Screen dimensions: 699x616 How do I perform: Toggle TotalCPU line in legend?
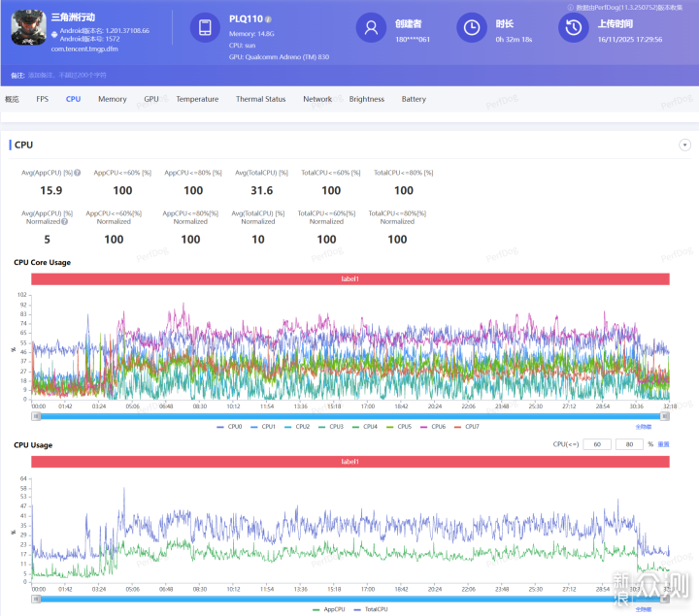tap(371, 609)
